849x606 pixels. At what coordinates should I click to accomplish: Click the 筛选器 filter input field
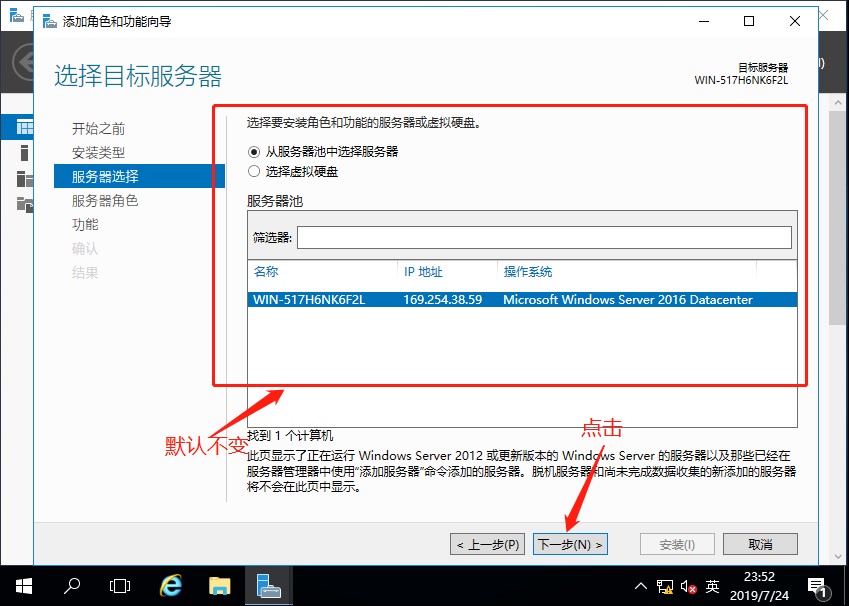[x=544, y=237]
